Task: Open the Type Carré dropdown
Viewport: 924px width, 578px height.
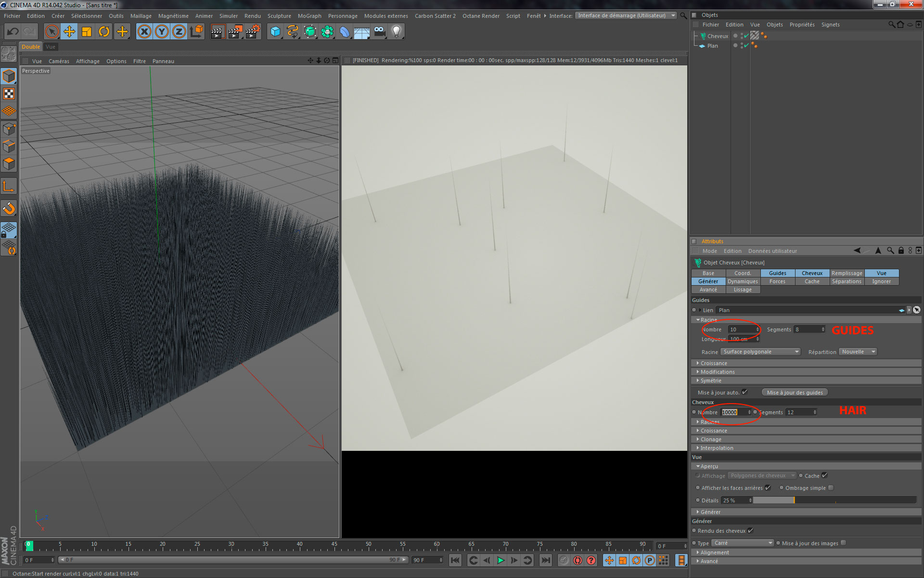Action: tap(743, 543)
